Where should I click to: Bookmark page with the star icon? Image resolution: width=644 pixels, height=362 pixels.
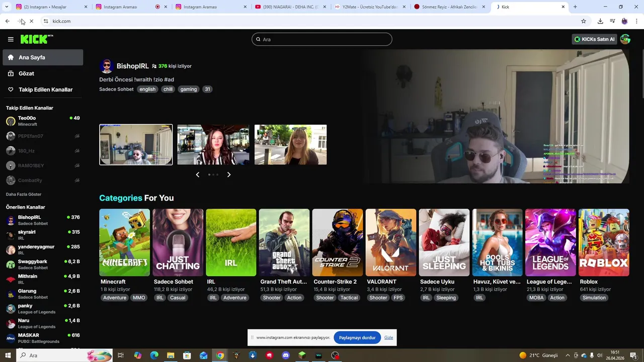pyautogui.click(x=584, y=21)
